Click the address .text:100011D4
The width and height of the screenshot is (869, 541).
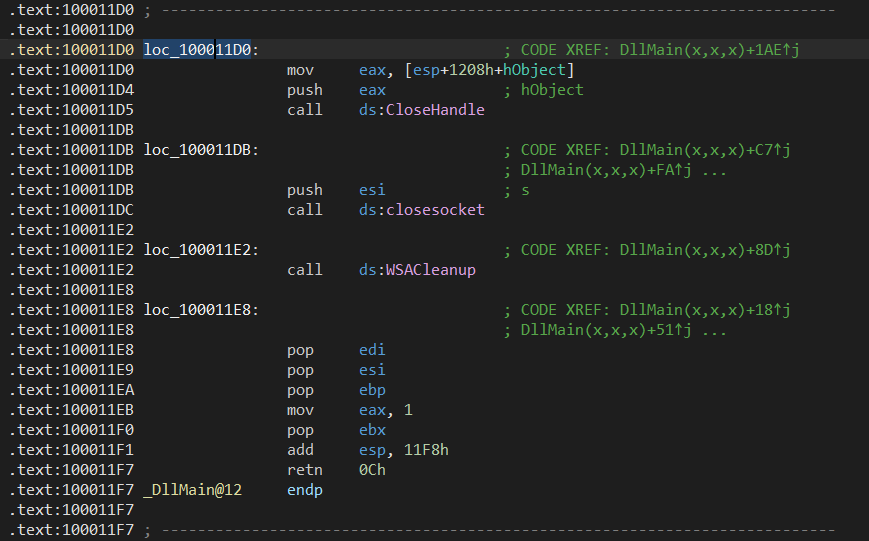tap(71, 90)
